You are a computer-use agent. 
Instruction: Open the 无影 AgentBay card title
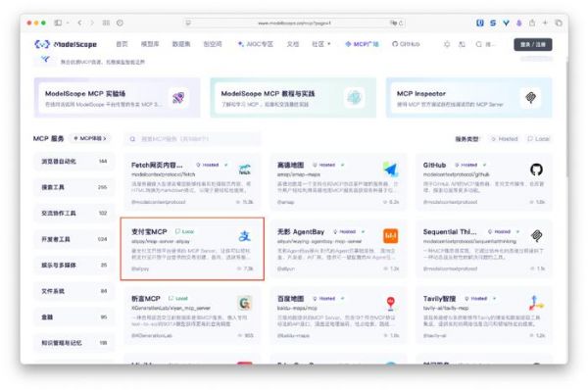click(301, 232)
